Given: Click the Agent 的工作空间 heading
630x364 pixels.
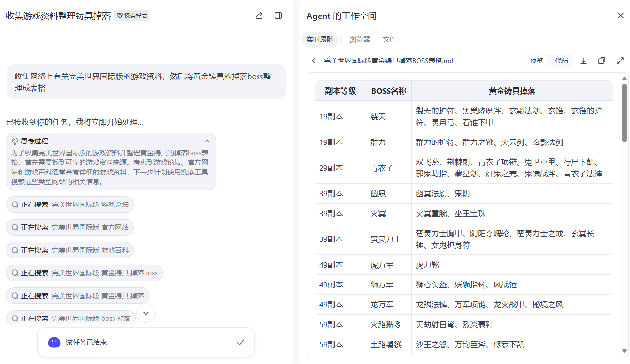Looking at the screenshot, I should point(341,16).
